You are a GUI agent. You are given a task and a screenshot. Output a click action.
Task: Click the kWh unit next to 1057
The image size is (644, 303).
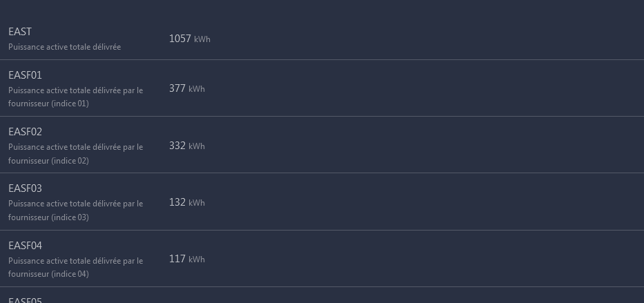pyautogui.click(x=202, y=39)
